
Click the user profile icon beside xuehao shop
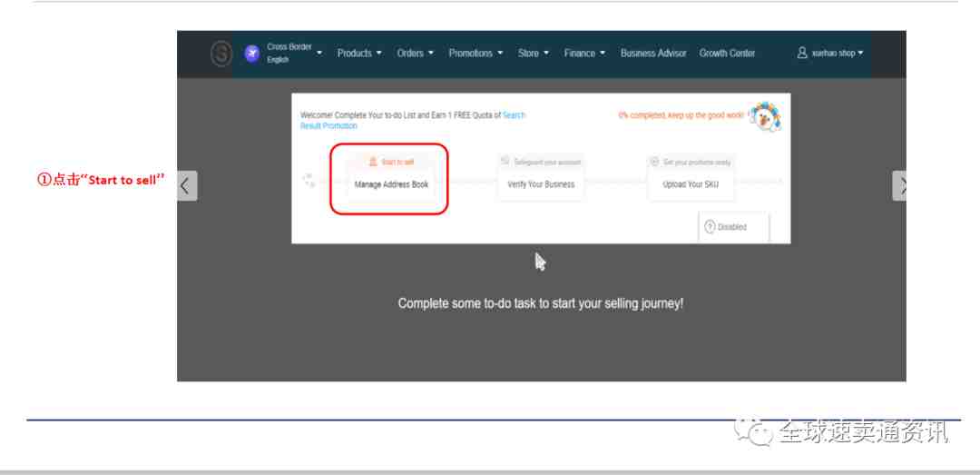(802, 54)
